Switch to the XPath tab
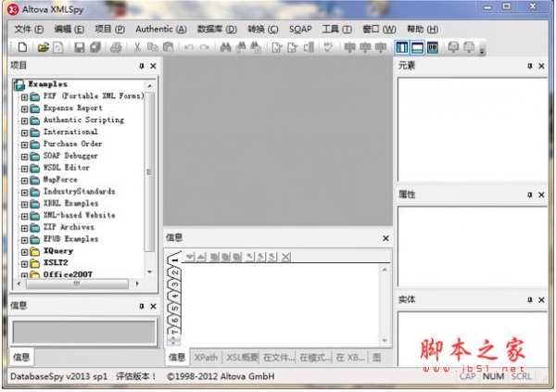Image resolution: width=556 pixels, height=392 pixels. 206,358
